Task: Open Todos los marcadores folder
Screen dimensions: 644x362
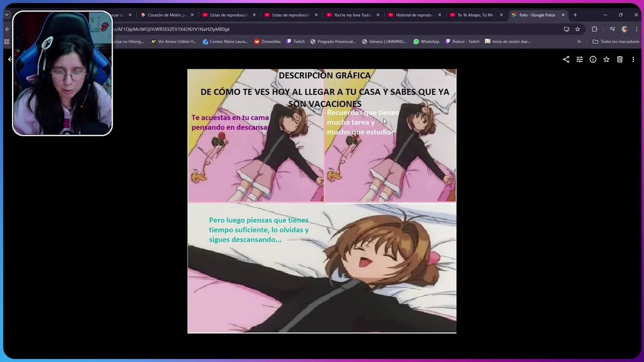Action: tap(616, 42)
